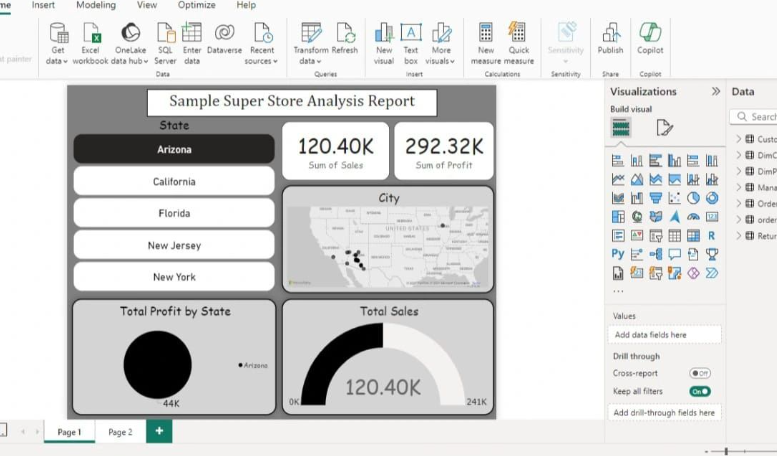The width and height of the screenshot is (777, 456).
Task: Click the Excel workbook icon
Action: (90, 33)
